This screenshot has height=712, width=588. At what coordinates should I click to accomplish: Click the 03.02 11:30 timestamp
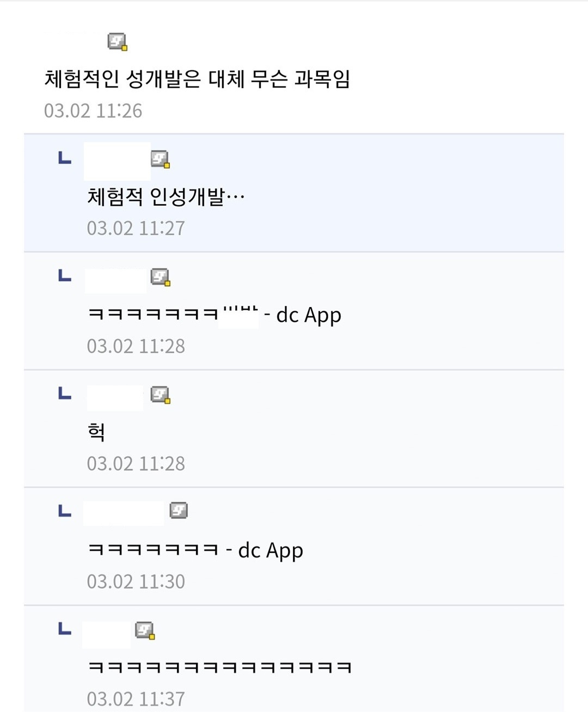[136, 581]
